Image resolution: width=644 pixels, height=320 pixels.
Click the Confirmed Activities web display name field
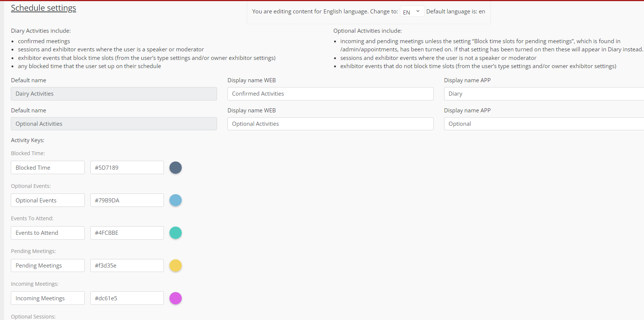[330, 94]
